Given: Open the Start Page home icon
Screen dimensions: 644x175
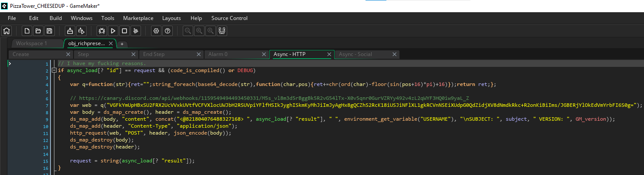Looking at the screenshot, I should pos(7,31).
